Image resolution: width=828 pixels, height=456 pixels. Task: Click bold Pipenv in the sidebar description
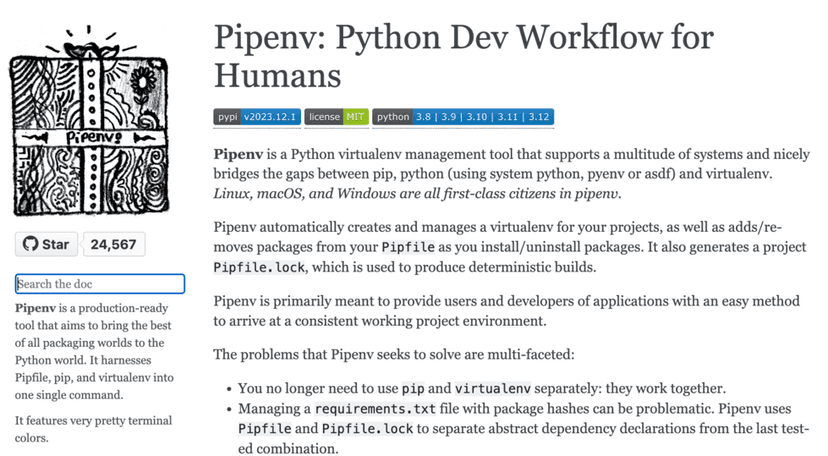(x=36, y=307)
